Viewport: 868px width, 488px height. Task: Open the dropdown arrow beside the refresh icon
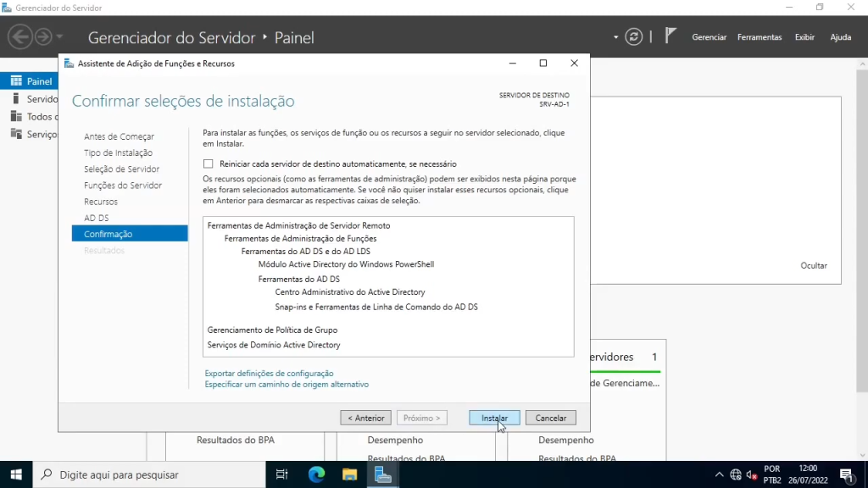615,37
